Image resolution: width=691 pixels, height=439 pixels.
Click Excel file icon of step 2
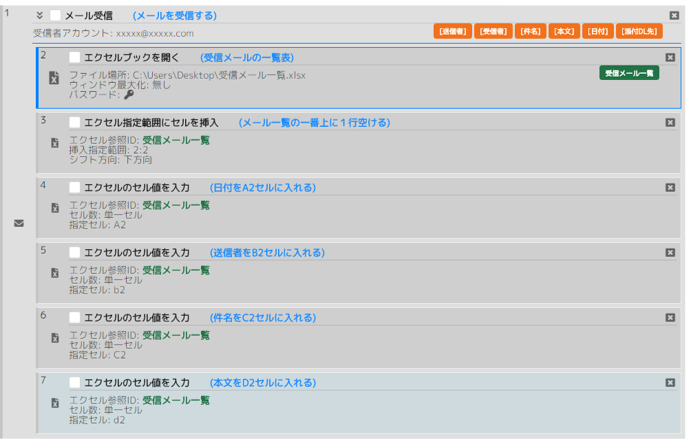click(x=54, y=78)
